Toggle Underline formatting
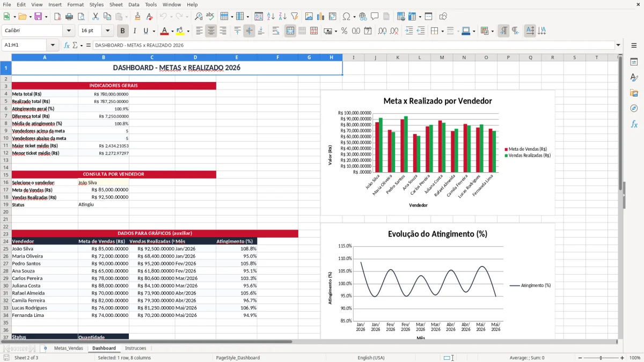The height and width of the screenshot is (362, 644). pos(145,31)
